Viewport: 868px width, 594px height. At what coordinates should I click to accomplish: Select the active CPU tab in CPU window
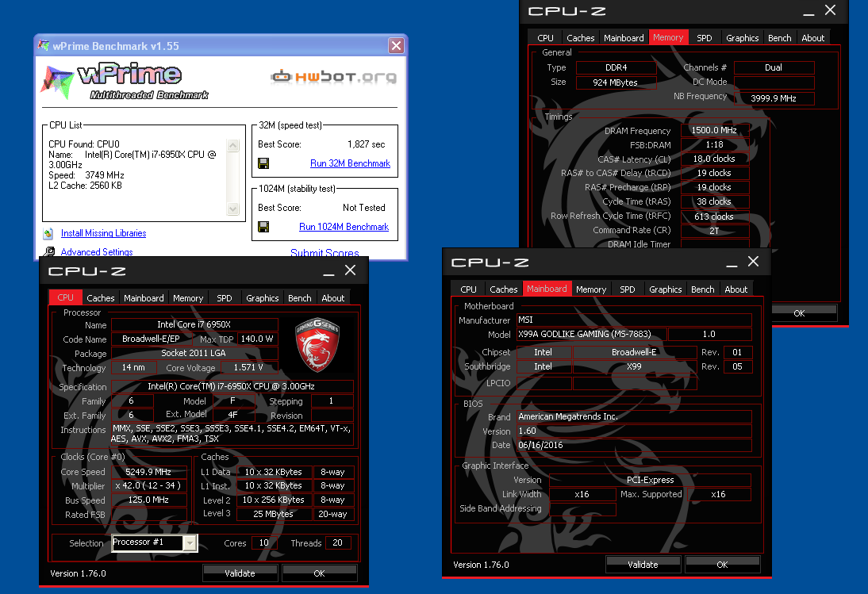(65, 297)
